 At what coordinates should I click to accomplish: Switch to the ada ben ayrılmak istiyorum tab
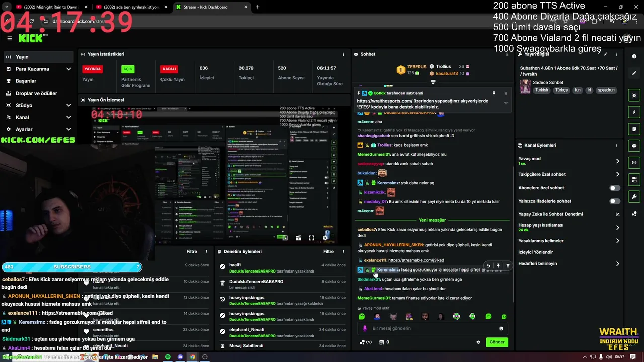[131, 7]
